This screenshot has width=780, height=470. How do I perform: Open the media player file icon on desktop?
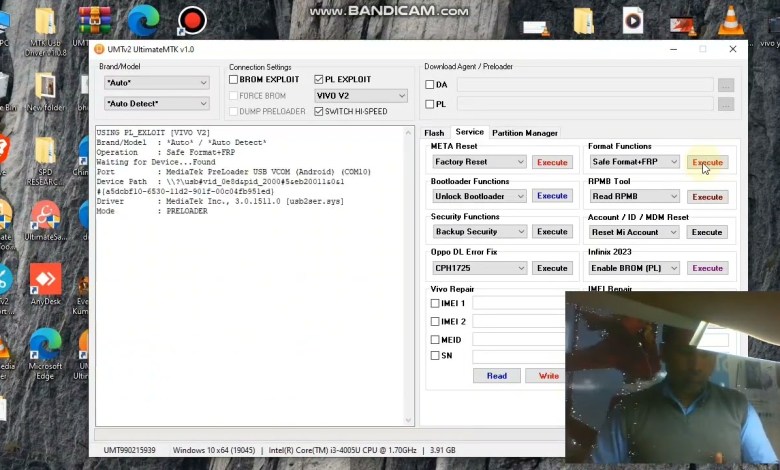(633, 21)
